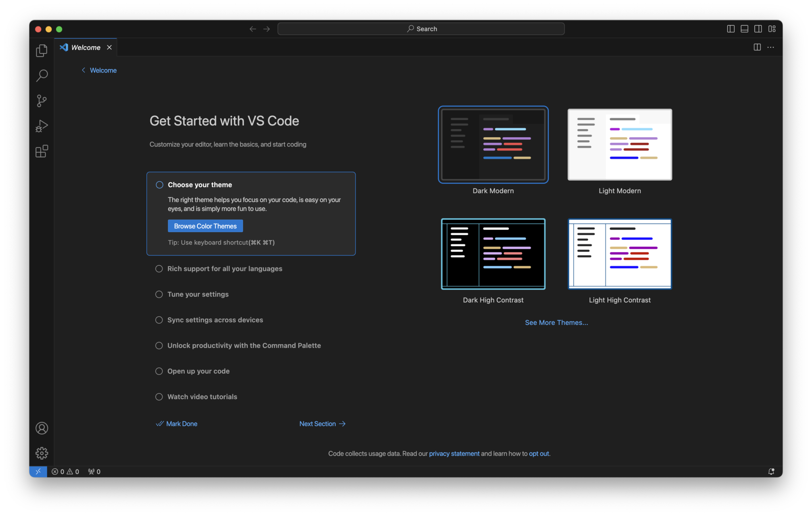
Task: Click the Welcome breadcrumb above the page
Action: click(x=103, y=70)
